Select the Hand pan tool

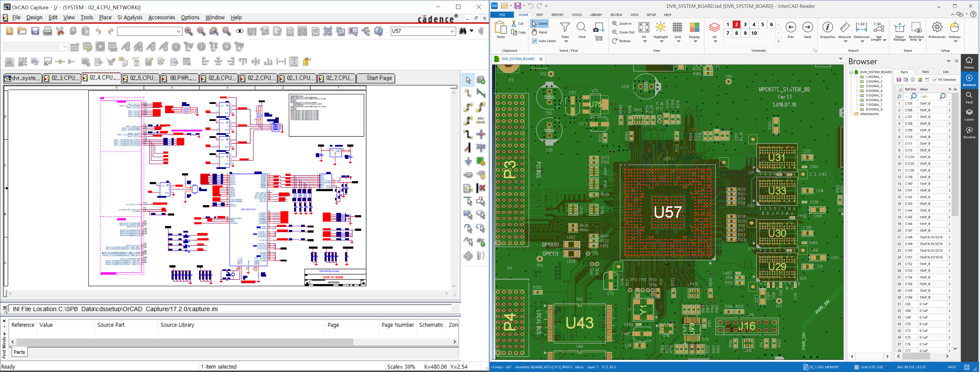(x=539, y=32)
